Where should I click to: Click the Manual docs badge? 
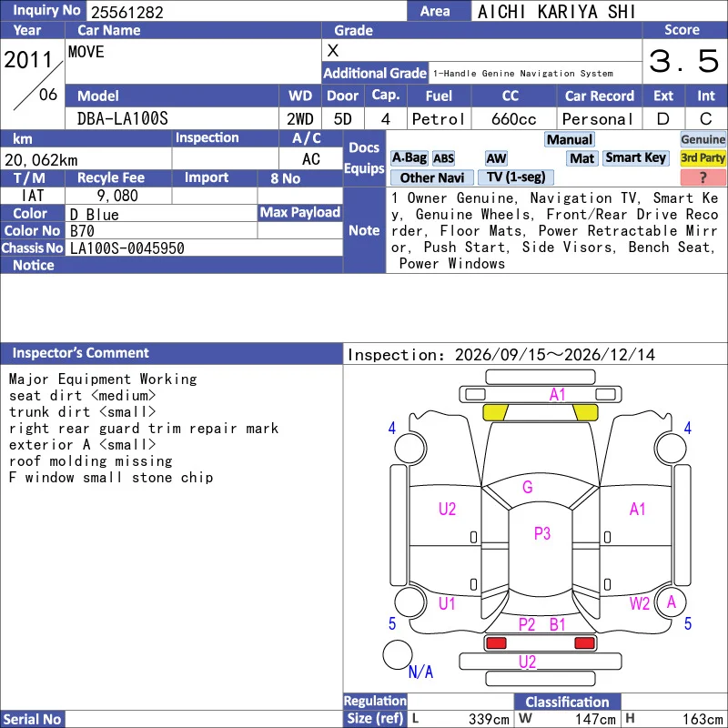click(x=570, y=139)
